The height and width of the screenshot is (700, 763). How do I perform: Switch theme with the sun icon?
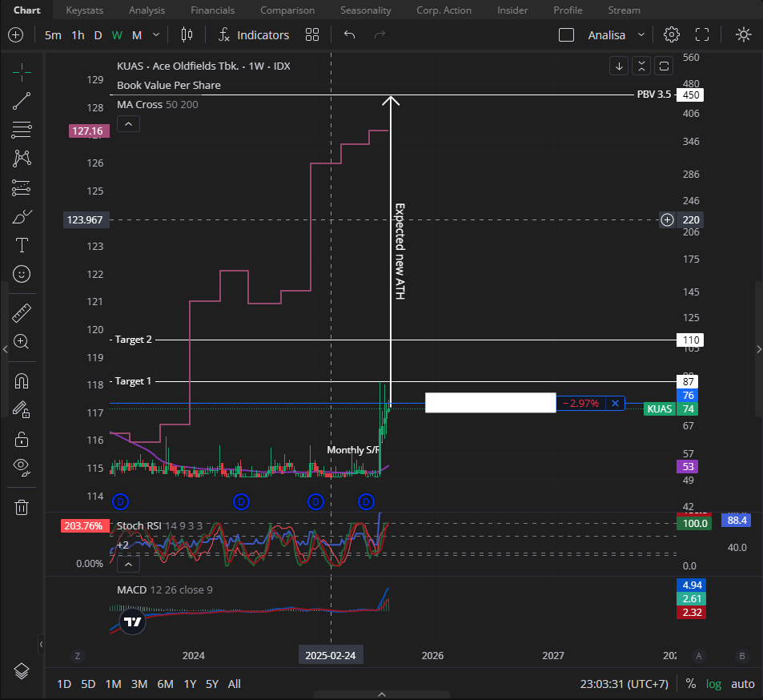(743, 35)
